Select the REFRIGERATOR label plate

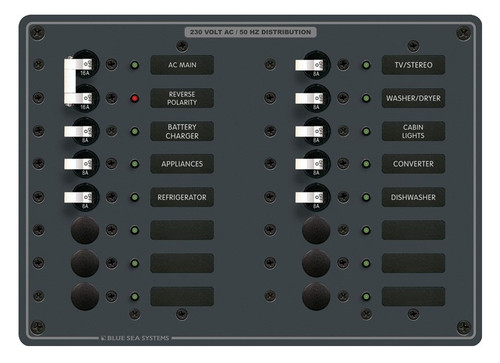pyautogui.click(x=182, y=197)
